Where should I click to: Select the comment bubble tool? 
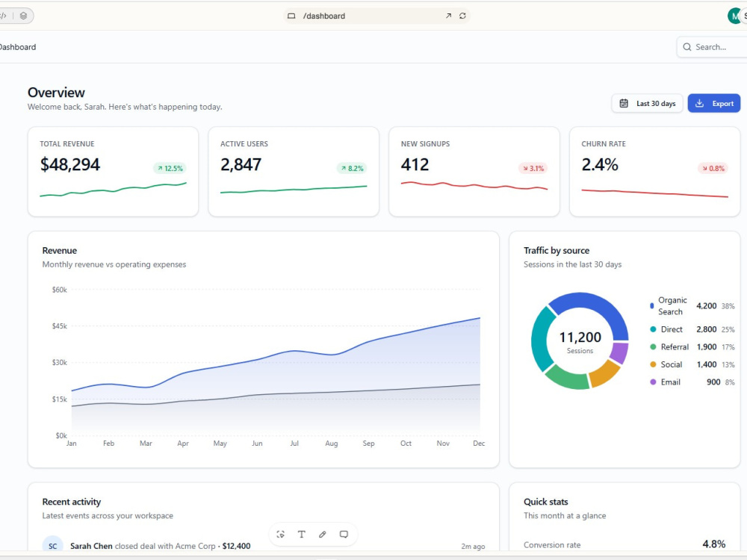tap(344, 535)
